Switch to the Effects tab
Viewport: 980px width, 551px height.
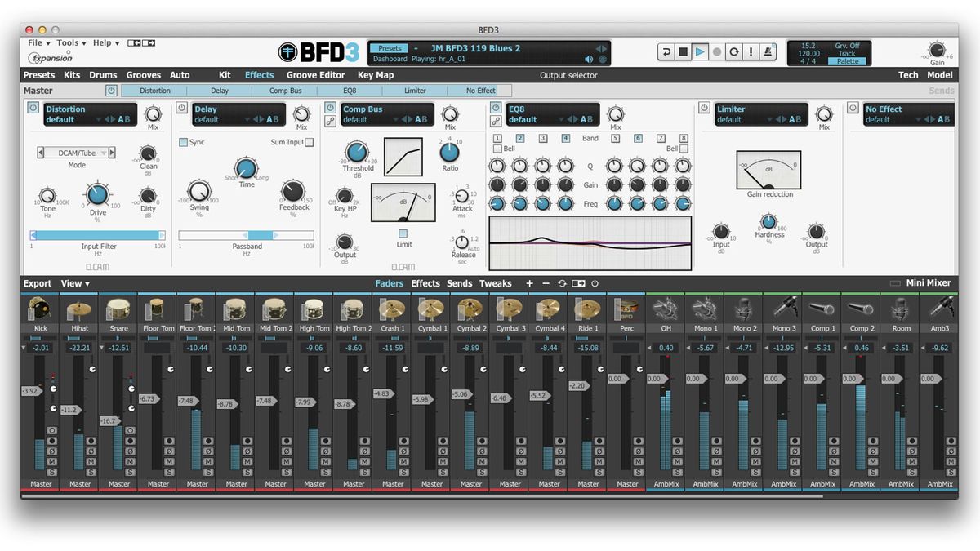click(260, 75)
